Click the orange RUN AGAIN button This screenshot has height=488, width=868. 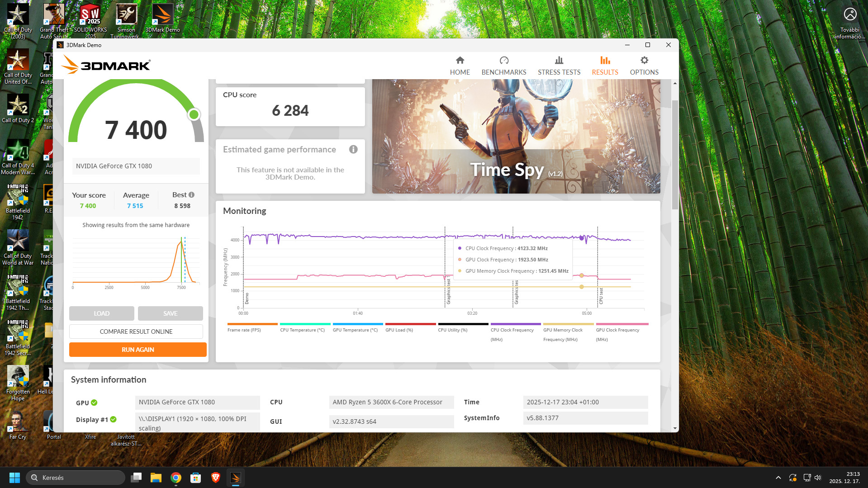pos(138,350)
